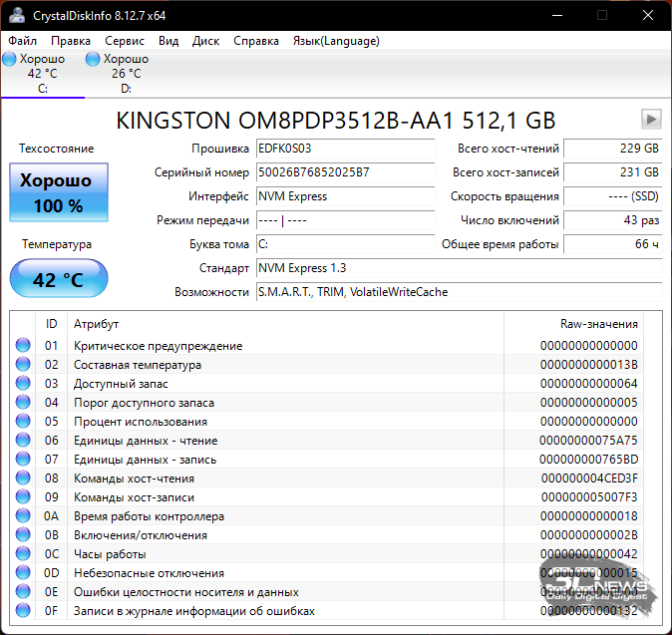
Task: Click raw value 00000005007F3
Action: 589,497
